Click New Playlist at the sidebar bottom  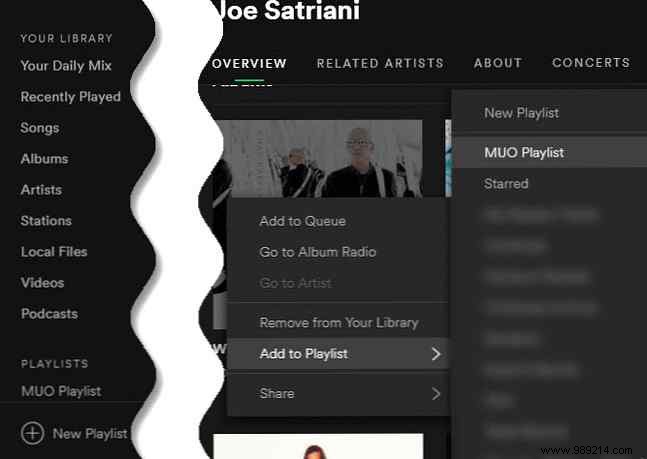click(90, 433)
